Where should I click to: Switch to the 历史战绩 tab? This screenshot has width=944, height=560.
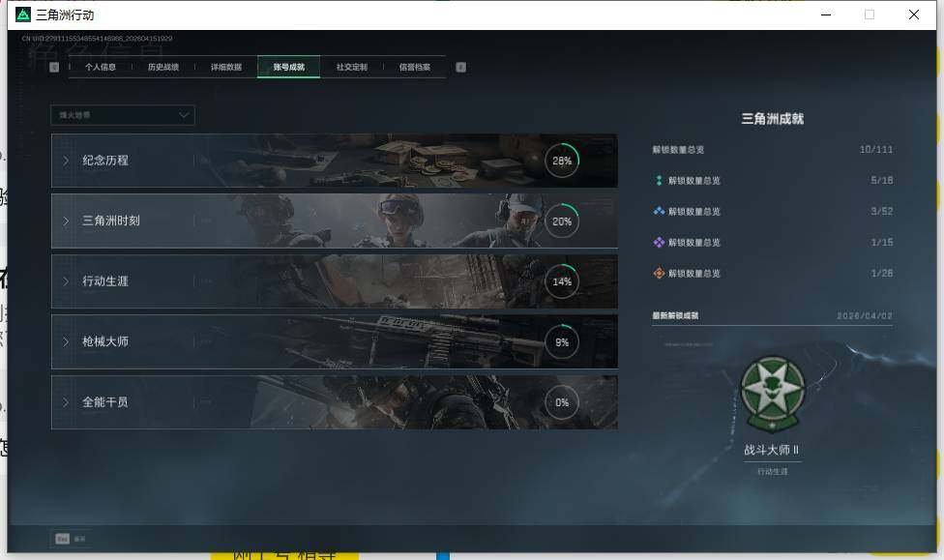pyautogui.click(x=163, y=67)
